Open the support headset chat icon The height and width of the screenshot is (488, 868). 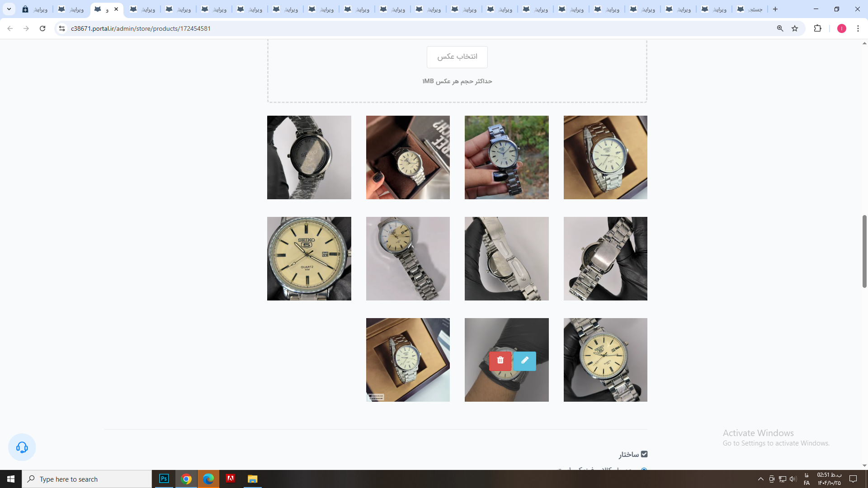coord(22,447)
